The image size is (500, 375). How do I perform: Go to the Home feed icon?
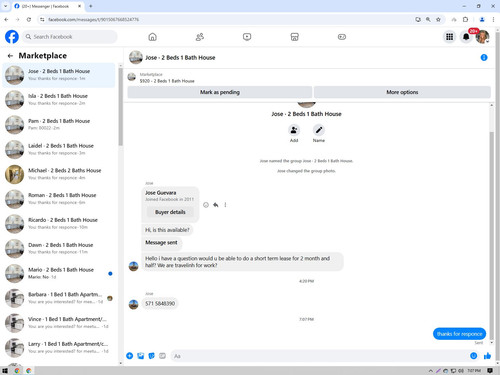(152, 37)
